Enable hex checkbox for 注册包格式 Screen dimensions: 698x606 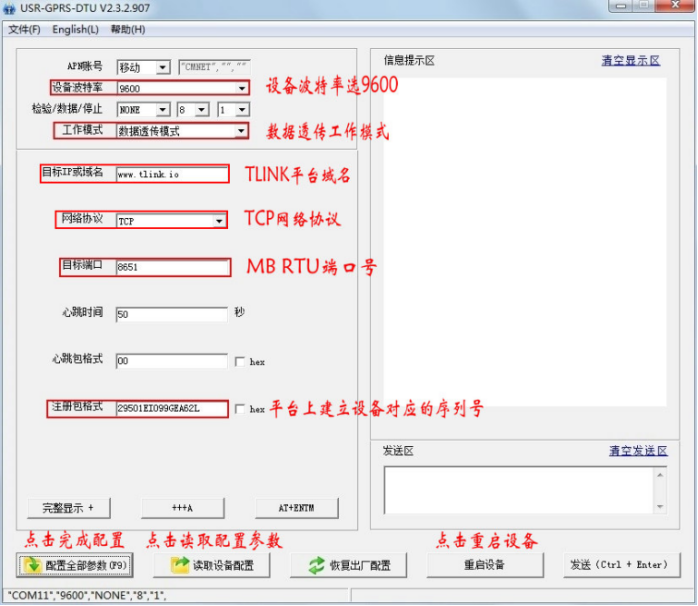click(x=240, y=409)
